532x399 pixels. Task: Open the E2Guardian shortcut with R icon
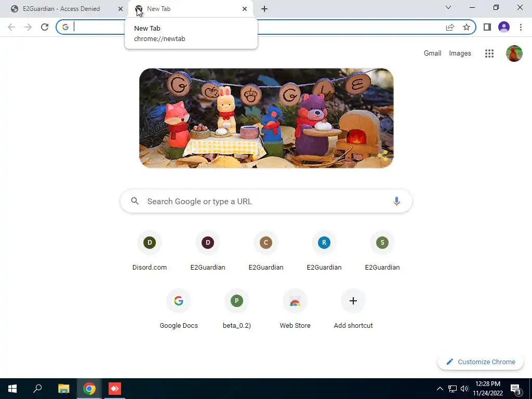324,252
